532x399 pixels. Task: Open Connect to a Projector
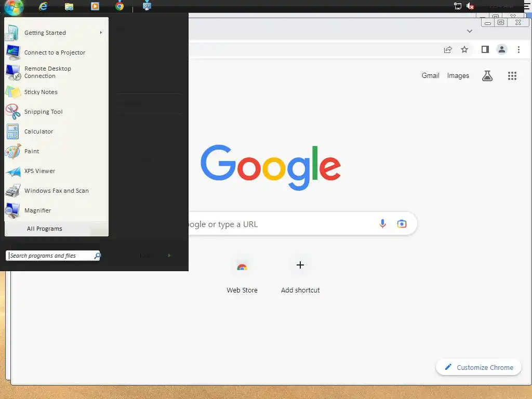(x=56, y=52)
